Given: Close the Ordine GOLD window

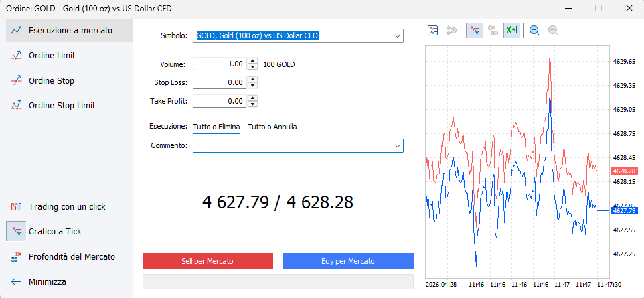Looking at the screenshot, I should pos(629,8).
